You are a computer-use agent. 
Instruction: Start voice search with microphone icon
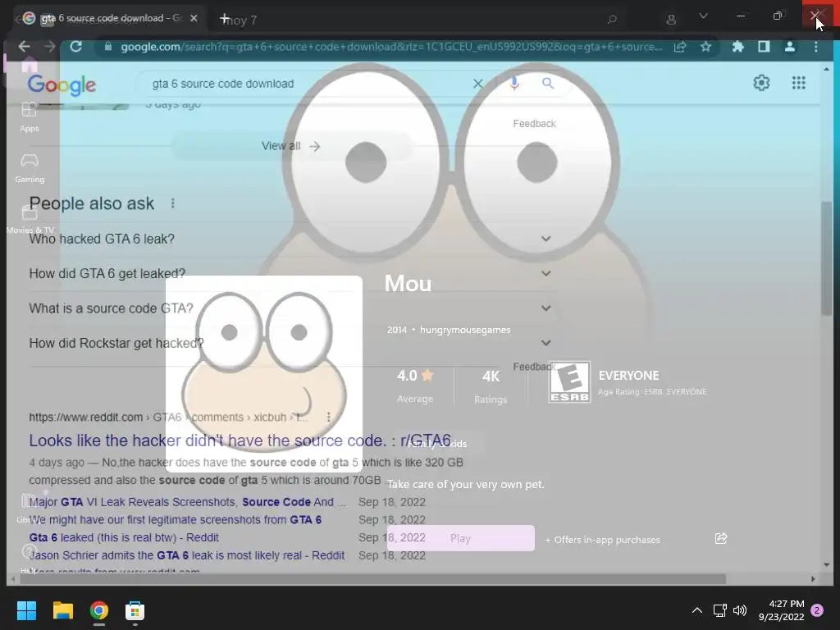coord(514,84)
